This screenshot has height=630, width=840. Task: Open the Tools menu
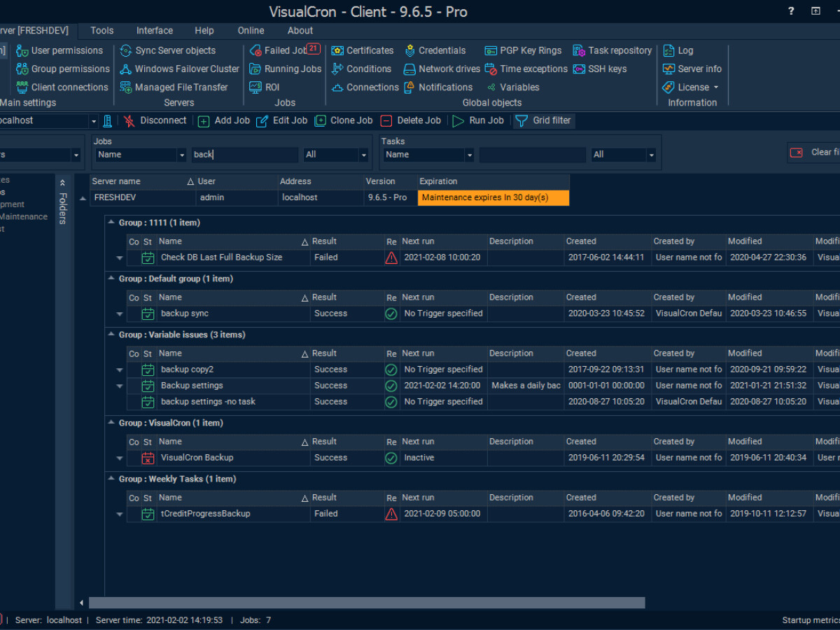pos(101,30)
